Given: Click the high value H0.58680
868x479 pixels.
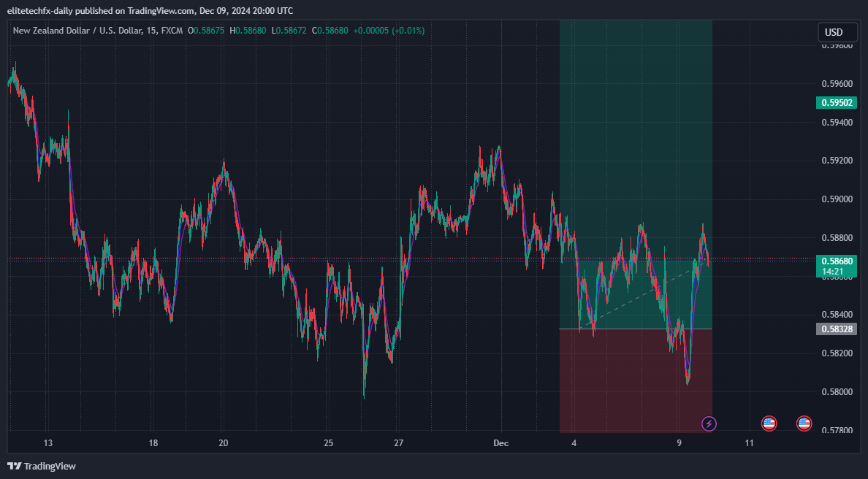Looking at the screenshot, I should pos(248,31).
